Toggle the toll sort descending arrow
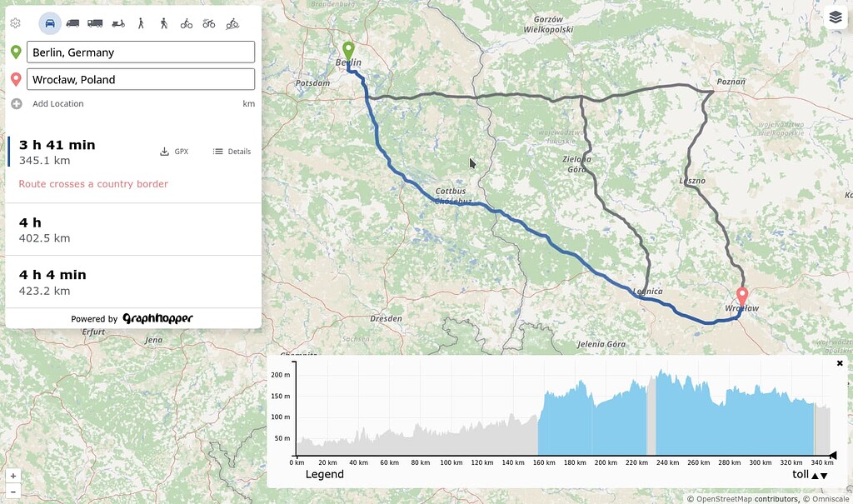Screen dimensions: 853x504 (x=824, y=476)
